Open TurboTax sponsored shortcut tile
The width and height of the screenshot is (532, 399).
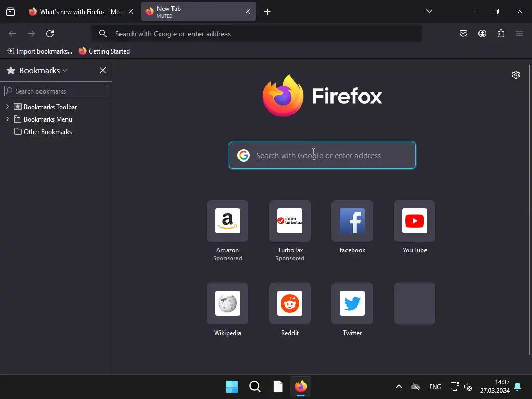290,221
